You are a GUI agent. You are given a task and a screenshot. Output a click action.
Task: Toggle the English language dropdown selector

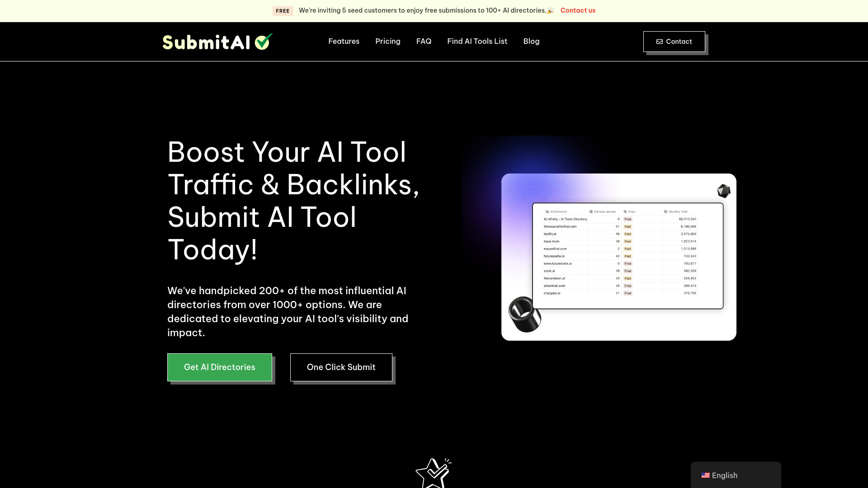(x=736, y=475)
